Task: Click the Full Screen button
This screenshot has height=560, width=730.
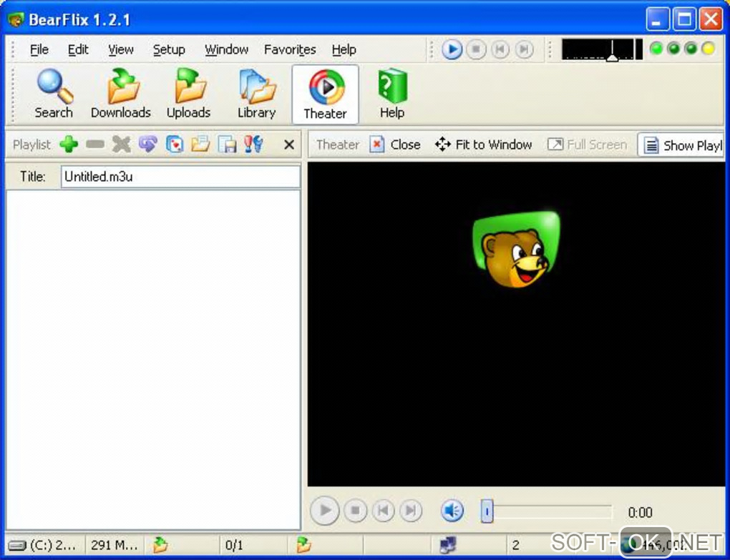Action: pos(588,144)
